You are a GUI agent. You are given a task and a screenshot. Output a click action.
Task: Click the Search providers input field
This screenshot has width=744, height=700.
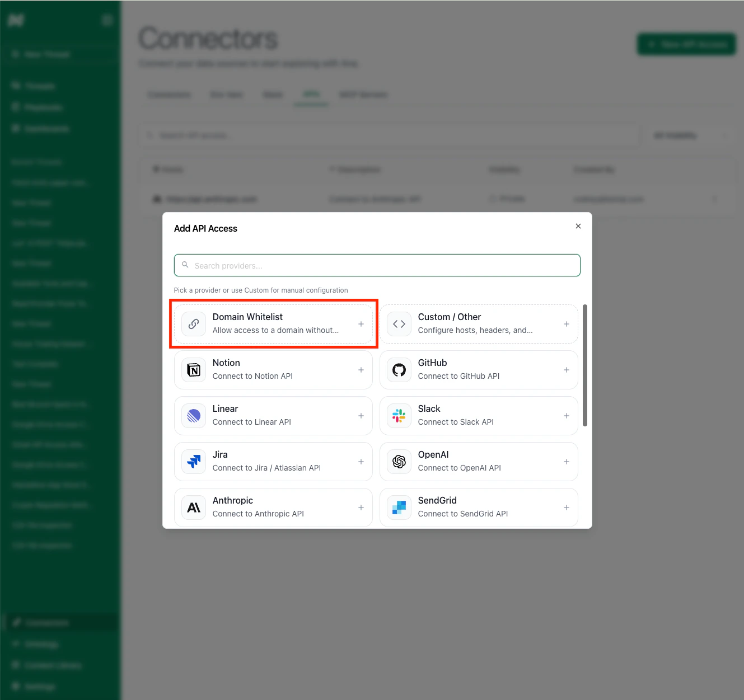click(x=377, y=265)
